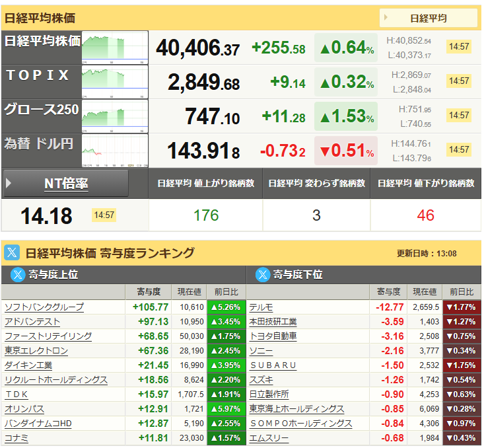Open トヨタ自動車 stock link
484x448 pixels.
click(x=273, y=336)
